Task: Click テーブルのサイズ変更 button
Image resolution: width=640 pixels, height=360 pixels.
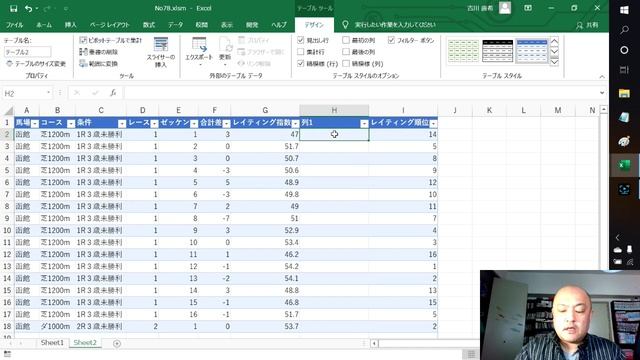Action: pyautogui.click(x=36, y=64)
